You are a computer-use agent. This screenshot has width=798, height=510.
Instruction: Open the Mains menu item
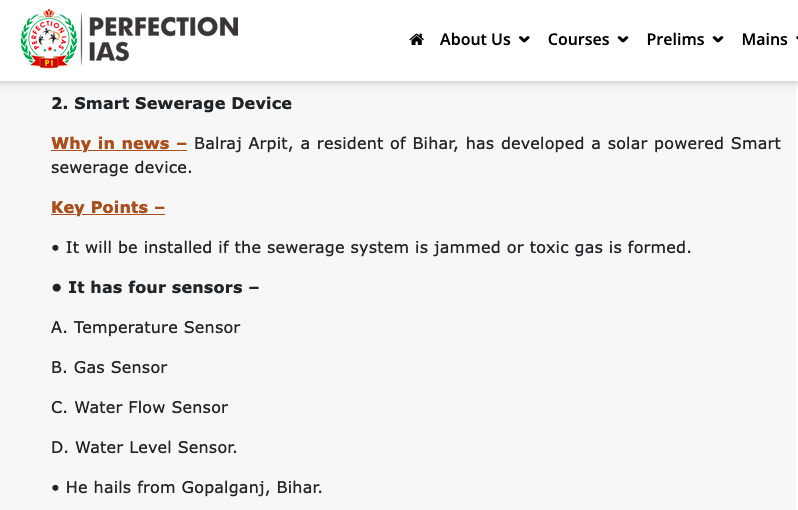click(764, 39)
